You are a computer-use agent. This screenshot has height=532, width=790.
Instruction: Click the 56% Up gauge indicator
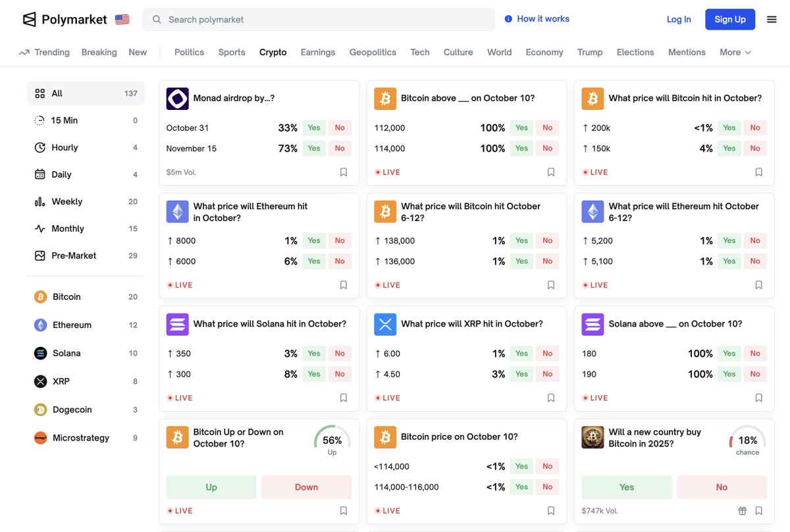pos(332,440)
